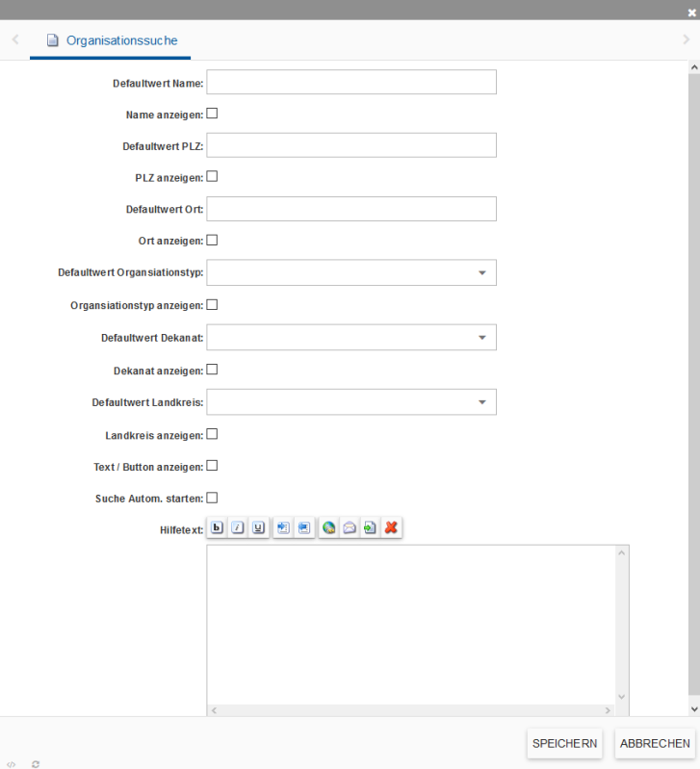
Task: Enable the Name anzeigen checkbox
Action: click(x=213, y=114)
